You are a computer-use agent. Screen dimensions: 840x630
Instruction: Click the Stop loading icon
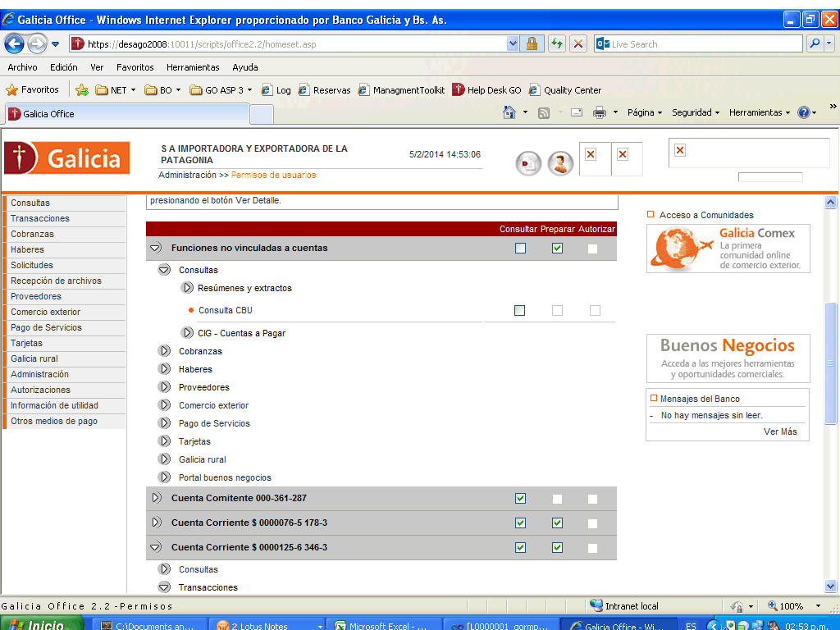[578, 44]
